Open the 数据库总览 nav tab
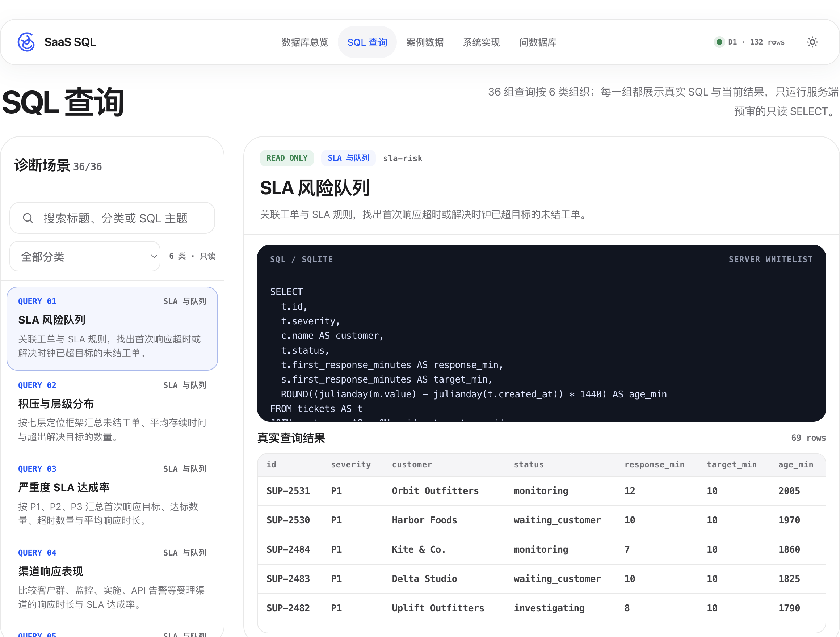 pos(304,42)
